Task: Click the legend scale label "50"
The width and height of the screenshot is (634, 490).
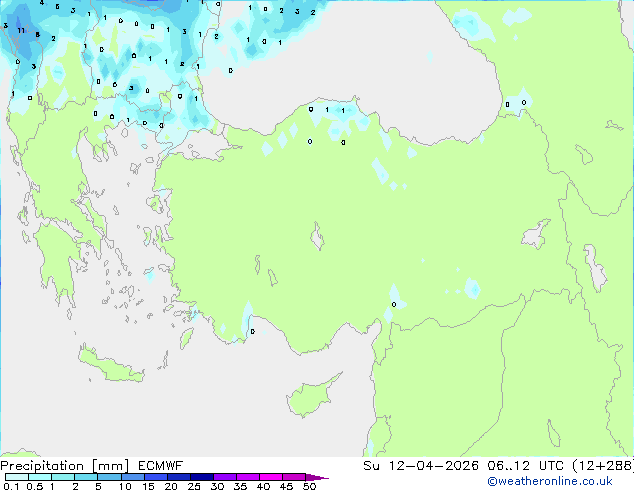Action: [310, 486]
